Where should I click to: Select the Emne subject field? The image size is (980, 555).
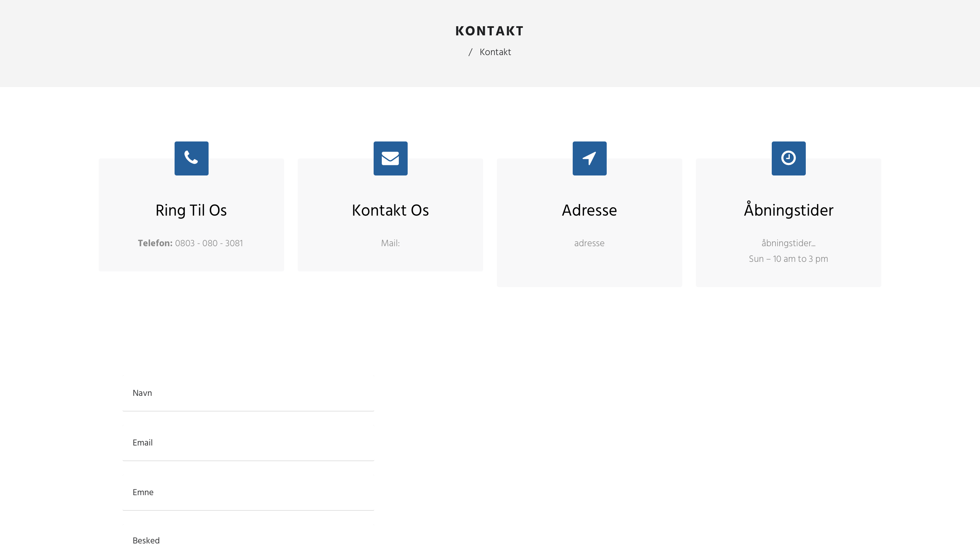pyautogui.click(x=248, y=492)
